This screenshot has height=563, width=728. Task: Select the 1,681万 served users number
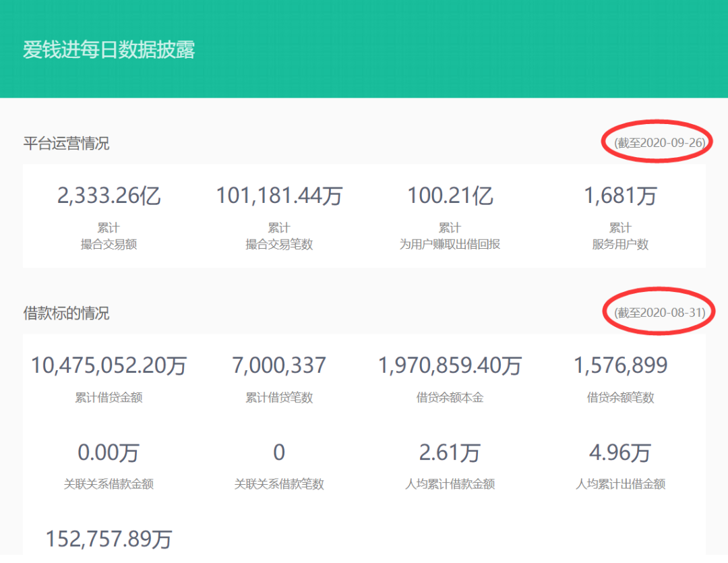[620, 196]
